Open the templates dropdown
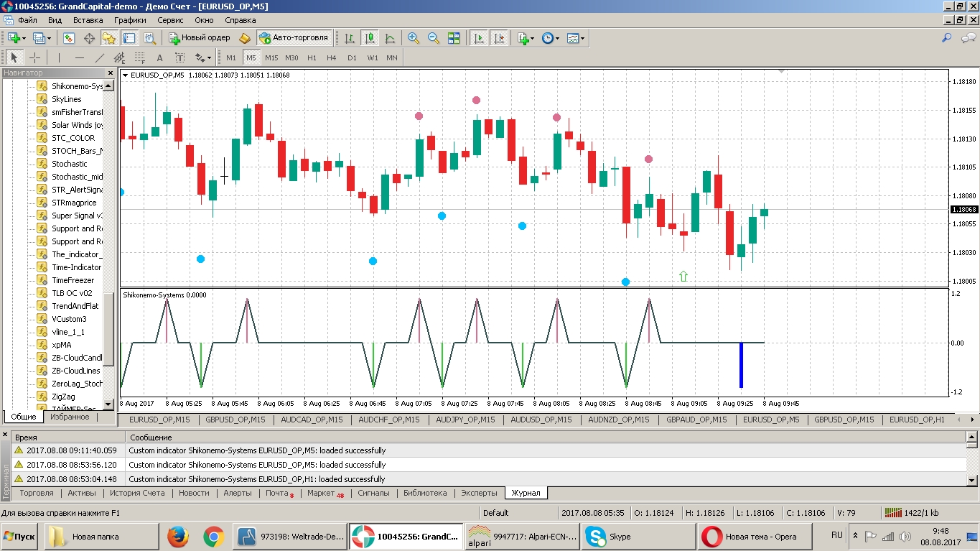980x551 pixels. click(x=576, y=38)
